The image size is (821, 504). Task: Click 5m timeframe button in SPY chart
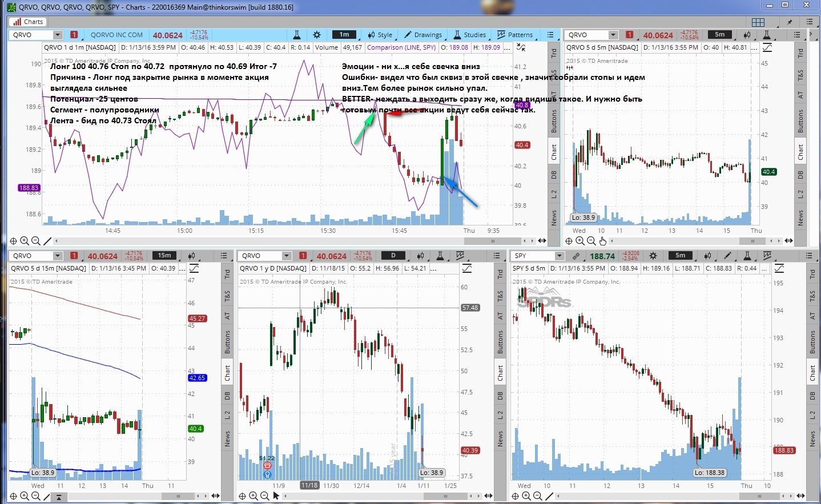[x=681, y=256]
